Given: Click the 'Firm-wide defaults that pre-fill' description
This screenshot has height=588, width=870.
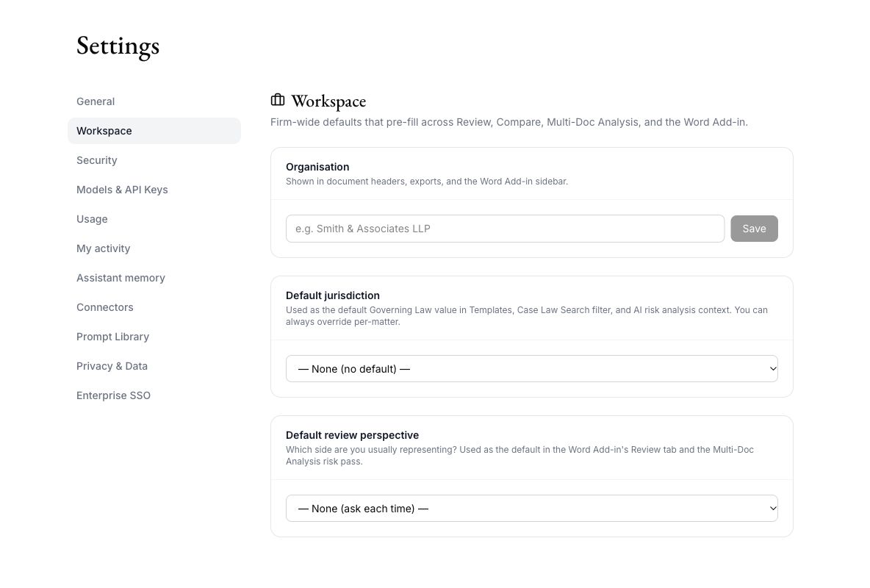Looking at the screenshot, I should pos(508,122).
